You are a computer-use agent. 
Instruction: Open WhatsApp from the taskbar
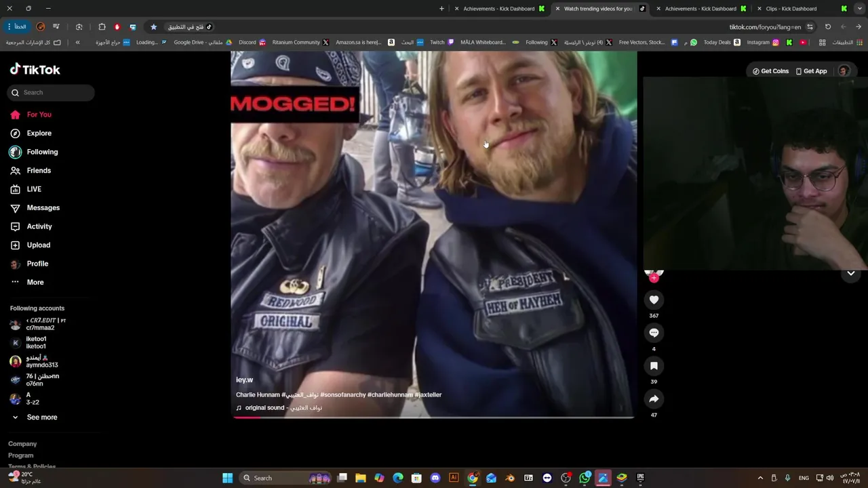tap(585, 478)
